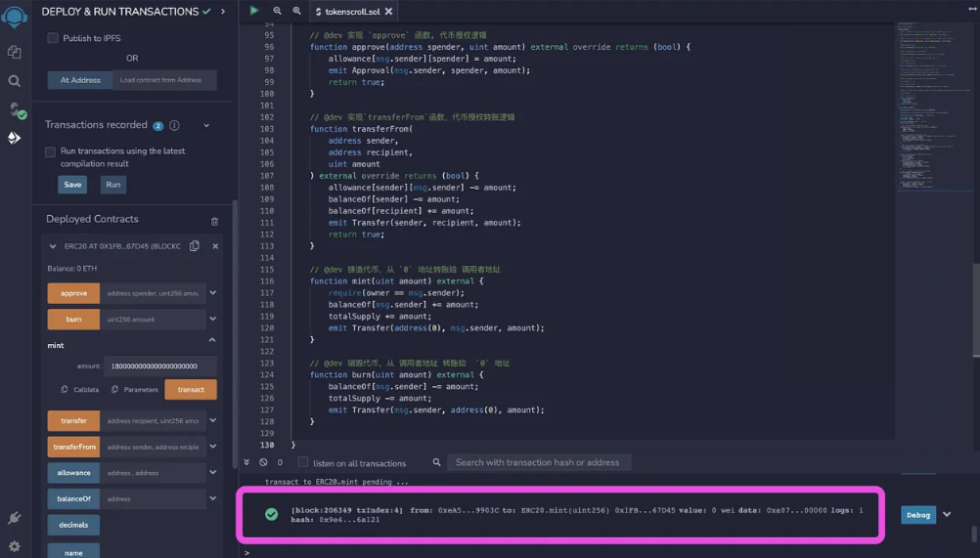980x558 pixels.
Task: Click the At Address button
Action: point(80,80)
